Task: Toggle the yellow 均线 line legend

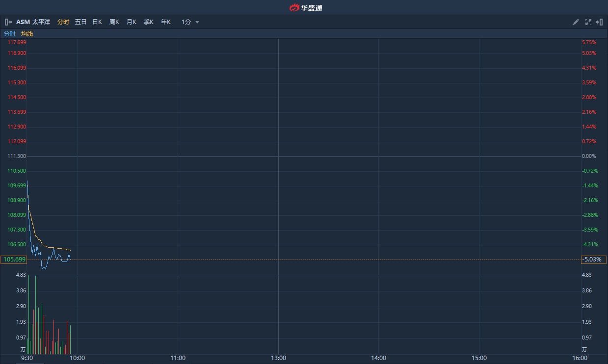Action: click(x=27, y=34)
